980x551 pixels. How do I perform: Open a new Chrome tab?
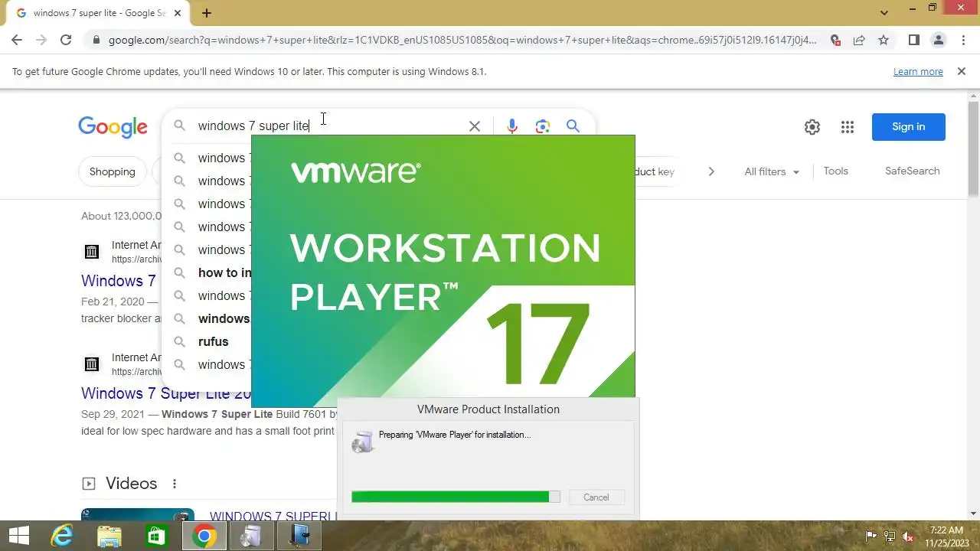point(207,13)
